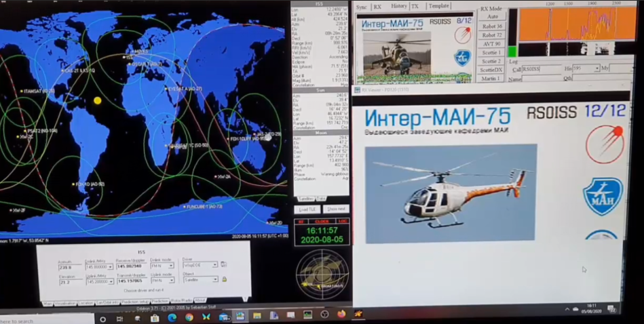Image resolution: width=644 pixels, height=324 pixels.
Task: Switch to the Visualisation tab
Action: 65,303
